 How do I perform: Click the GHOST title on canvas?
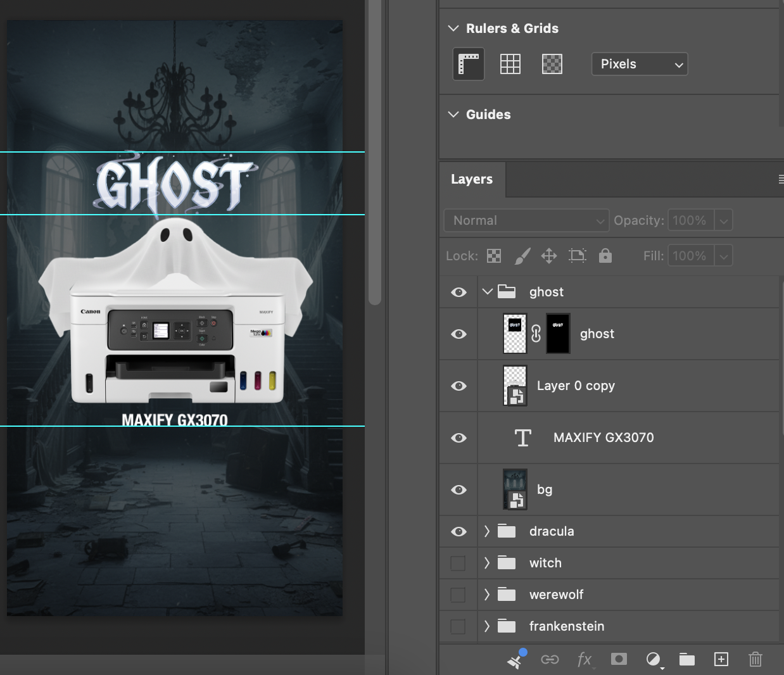[175, 184]
